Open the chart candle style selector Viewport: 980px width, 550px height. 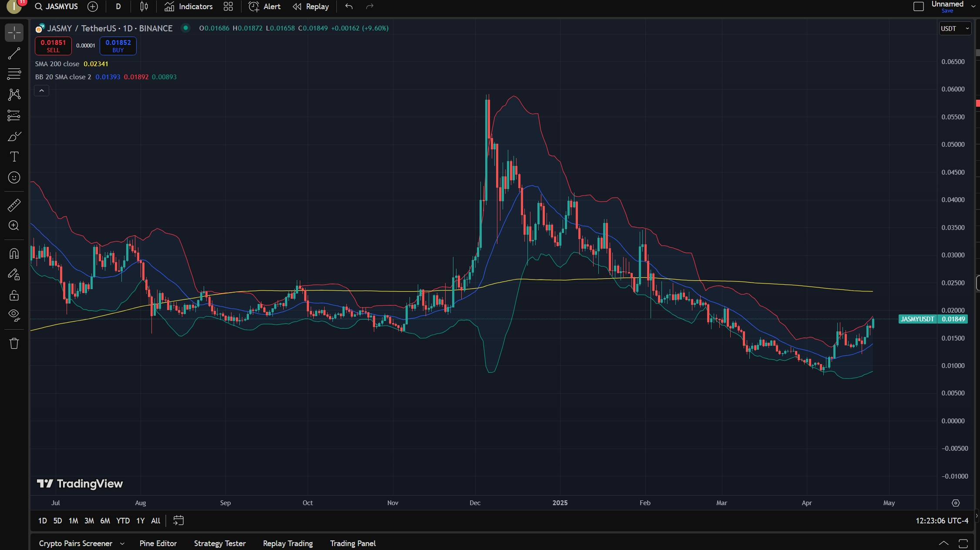[144, 7]
